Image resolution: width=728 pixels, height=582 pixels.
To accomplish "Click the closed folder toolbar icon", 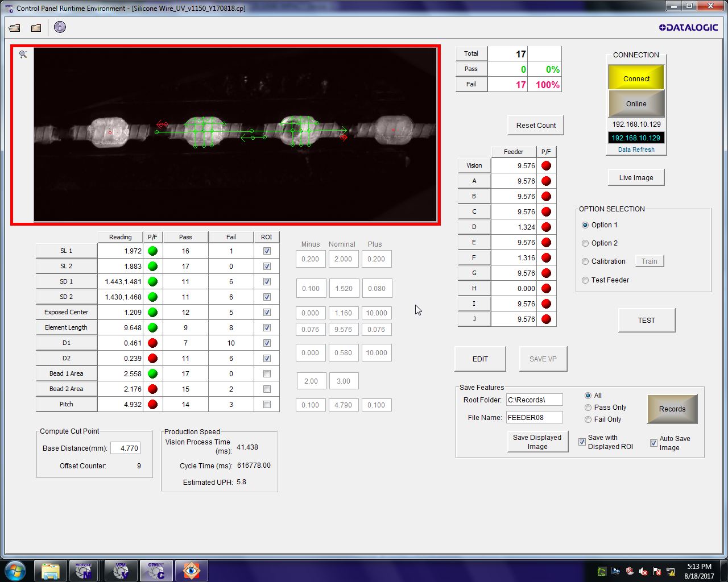I will coord(36,28).
